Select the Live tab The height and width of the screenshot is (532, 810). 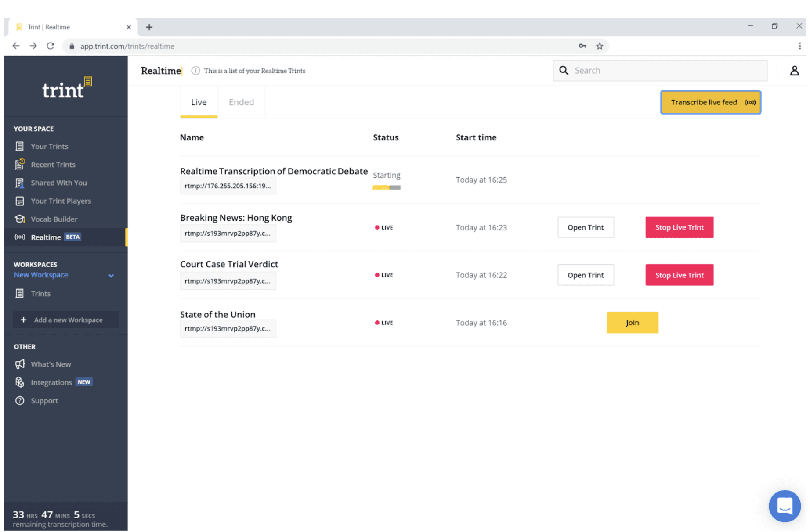point(199,102)
